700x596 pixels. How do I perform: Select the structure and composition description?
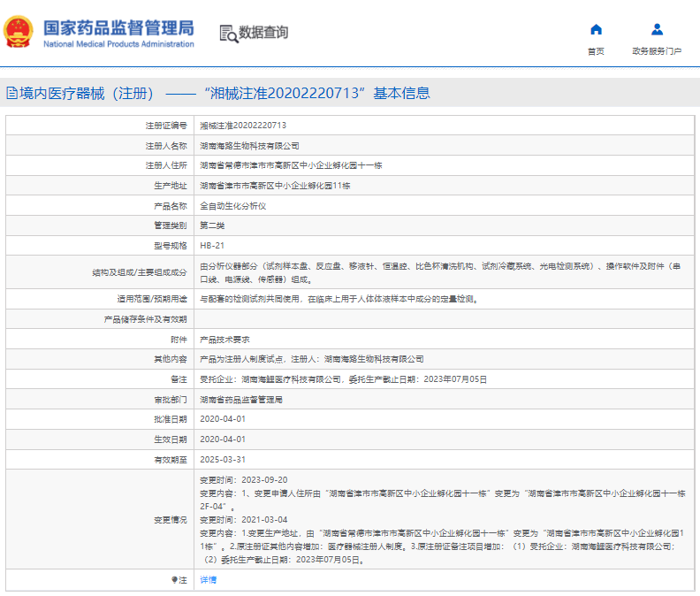click(x=440, y=272)
